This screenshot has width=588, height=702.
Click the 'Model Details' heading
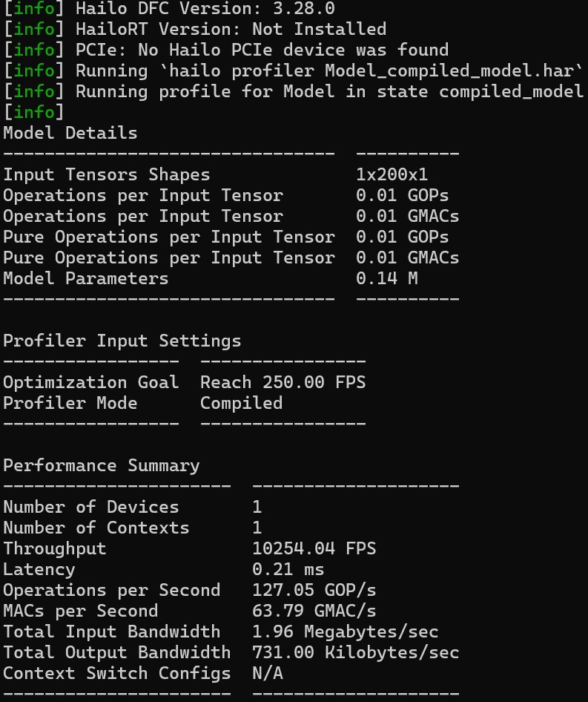(70, 134)
